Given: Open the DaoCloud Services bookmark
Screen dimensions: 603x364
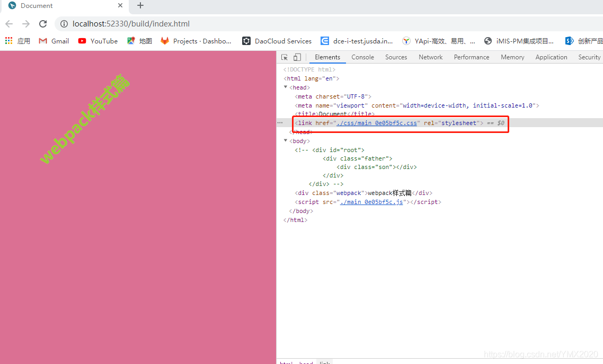Looking at the screenshot, I should click(277, 41).
